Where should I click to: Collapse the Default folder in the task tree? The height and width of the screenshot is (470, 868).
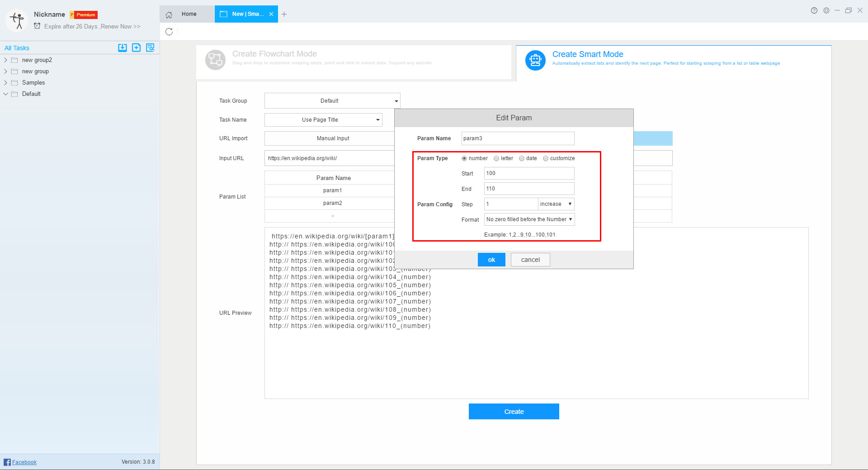(x=5, y=94)
